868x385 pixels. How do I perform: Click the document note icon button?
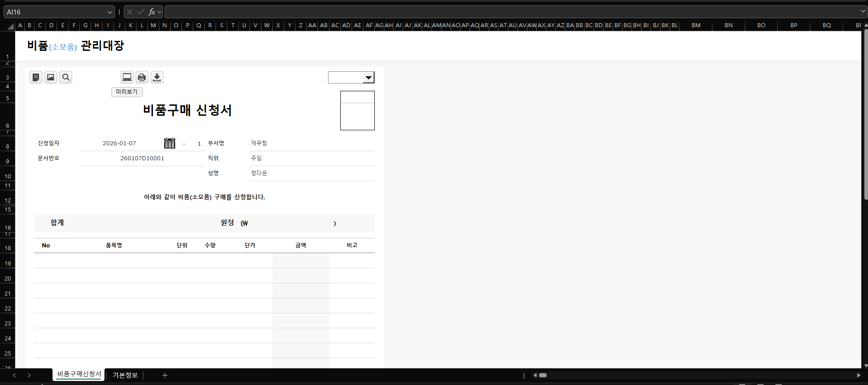(36, 77)
